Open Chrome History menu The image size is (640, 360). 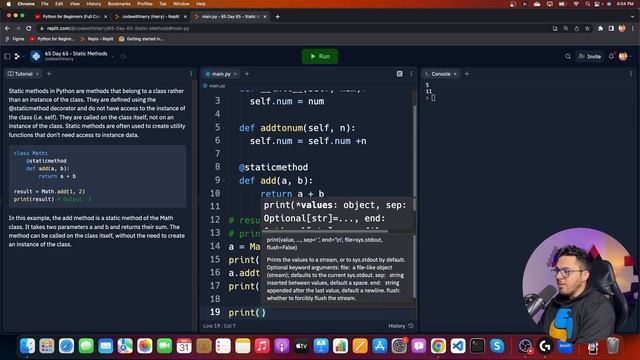tap(93, 4)
